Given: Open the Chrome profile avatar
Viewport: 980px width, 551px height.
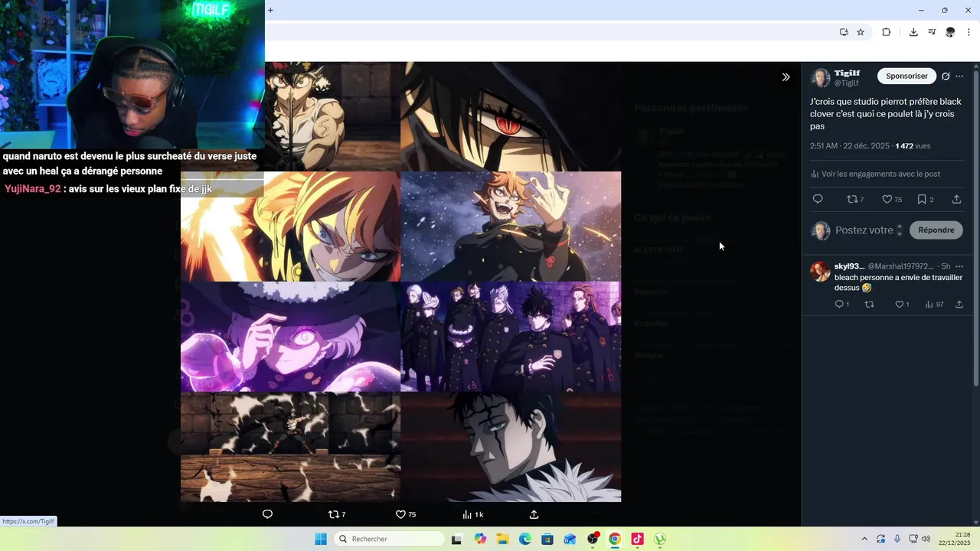Looking at the screenshot, I should point(950,32).
